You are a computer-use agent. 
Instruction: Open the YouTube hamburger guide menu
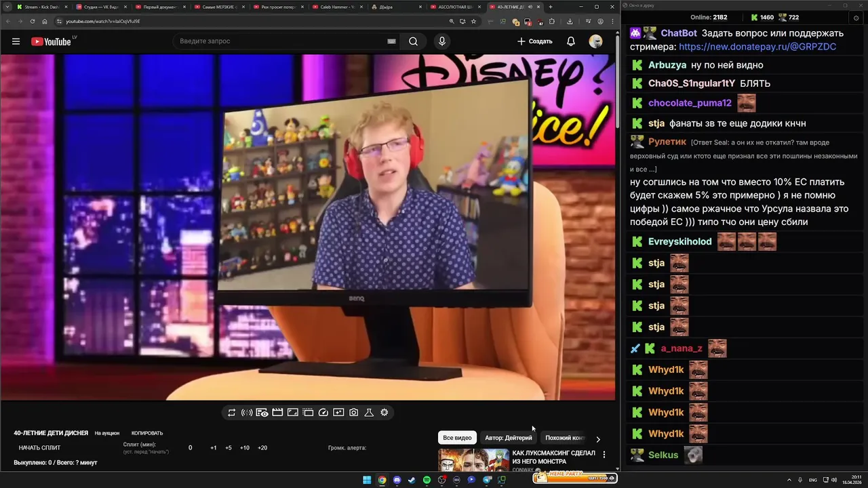pyautogui.click(x=16, y=41)
